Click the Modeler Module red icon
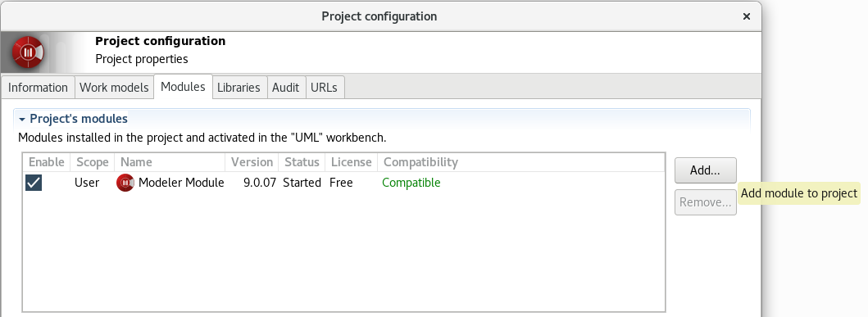The image size is (868, 317). (x=125, y=183)
